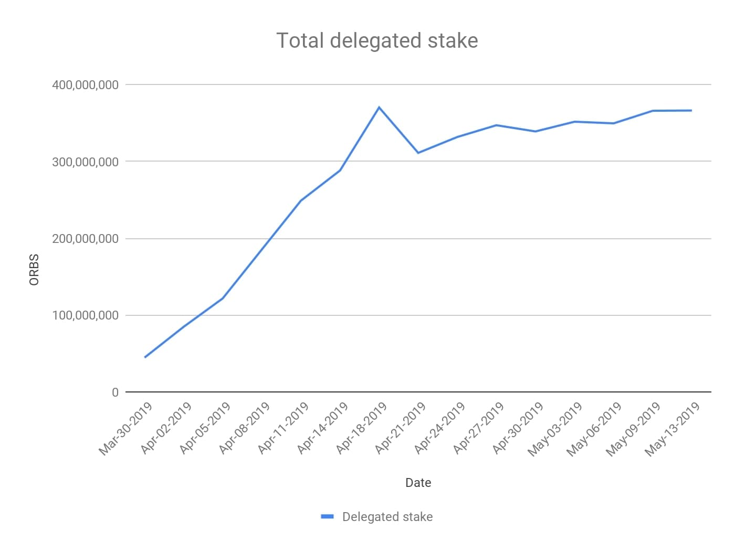Click the 200,000,000 y-axis label

86,238
